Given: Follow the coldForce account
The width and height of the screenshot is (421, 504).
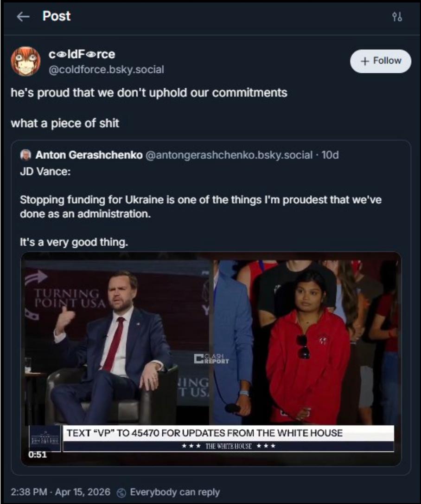Looking at the screenshot, I should coord(381,61).
